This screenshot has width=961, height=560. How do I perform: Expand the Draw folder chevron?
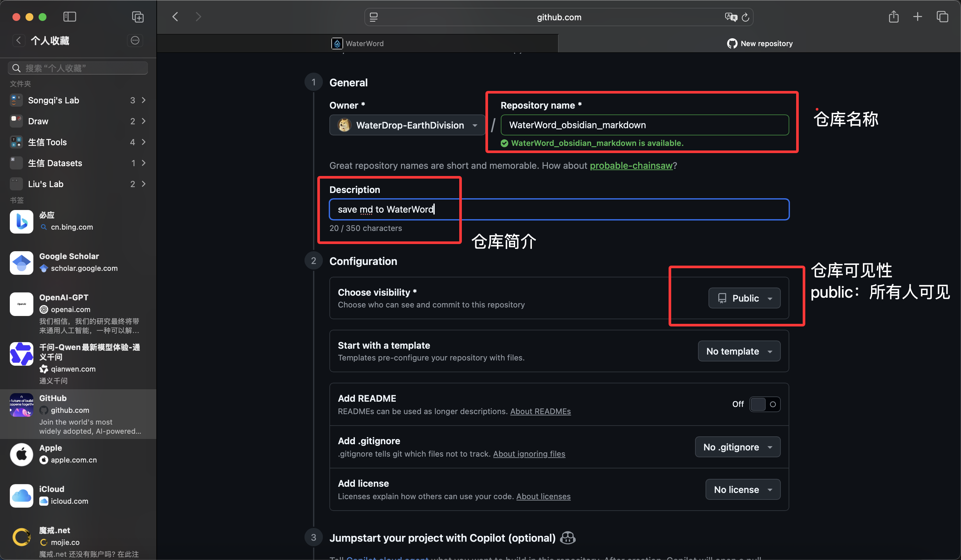[144, 121]
